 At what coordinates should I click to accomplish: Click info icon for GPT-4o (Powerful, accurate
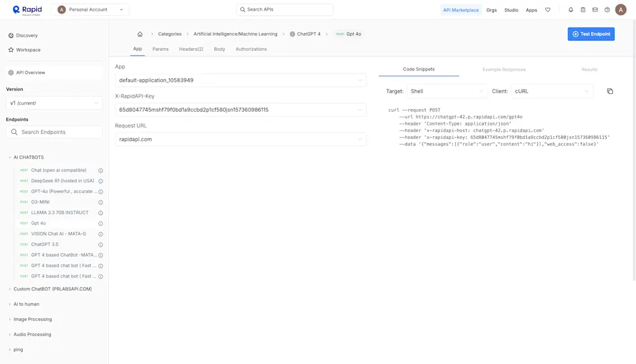[101, 192]
